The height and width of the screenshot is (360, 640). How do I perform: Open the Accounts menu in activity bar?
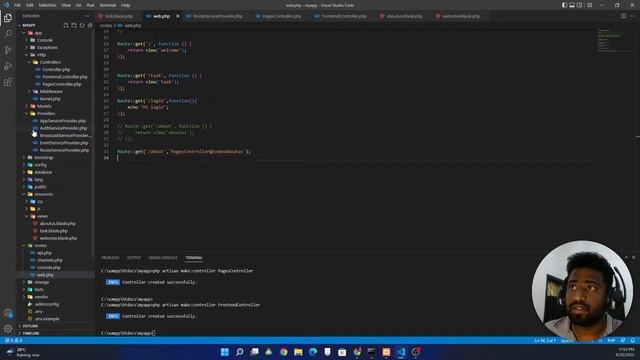(x=8, y=313)
